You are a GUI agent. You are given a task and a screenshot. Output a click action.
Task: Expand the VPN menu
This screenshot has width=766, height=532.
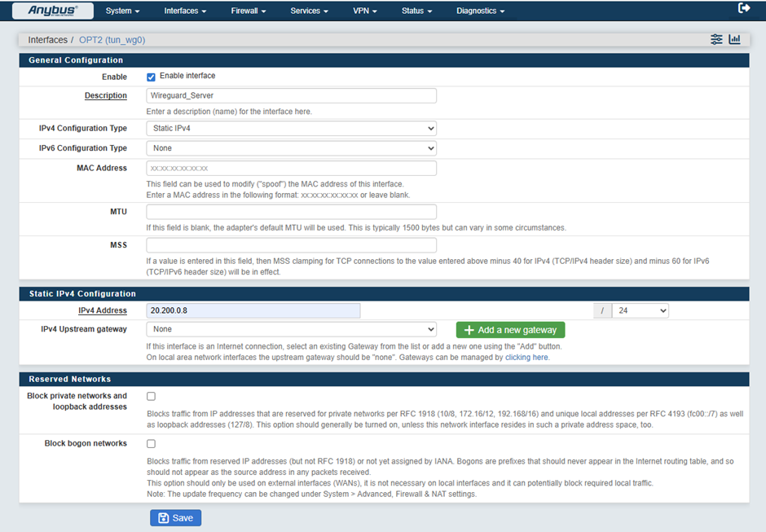pos(365,11)
